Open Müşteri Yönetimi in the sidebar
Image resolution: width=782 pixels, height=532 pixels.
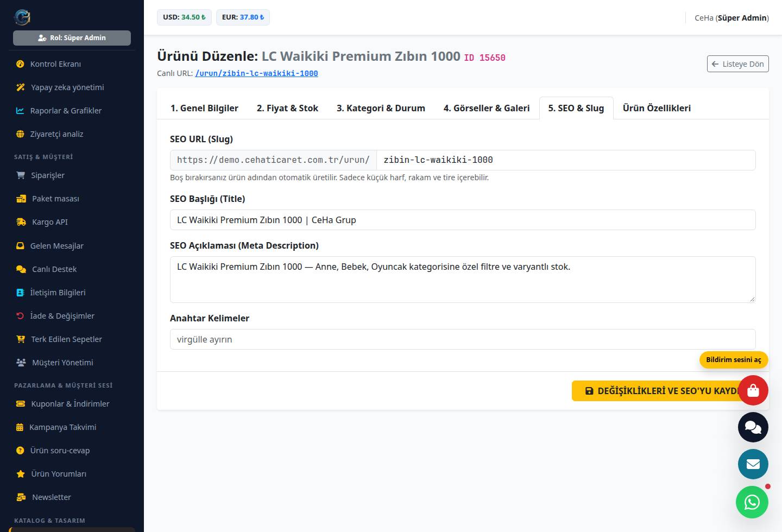tap(72, 363)
